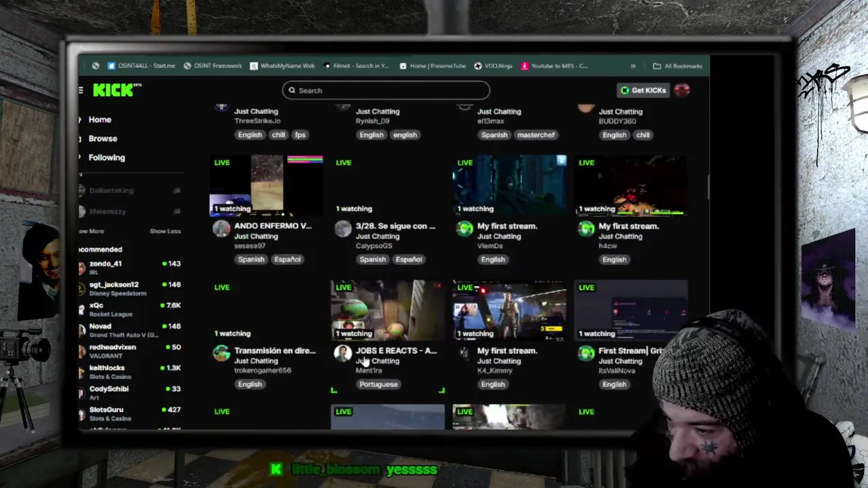Image resolution: width=868 pixels, height=488 pixels.
Task: Click the muted icon next to DaRastaKing
Action: [x=176, y=190]
